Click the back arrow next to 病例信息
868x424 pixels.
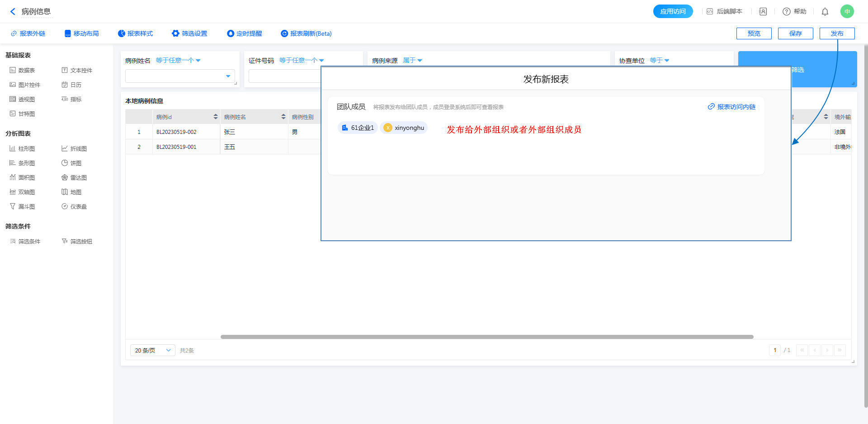click(x=13, y=11)
